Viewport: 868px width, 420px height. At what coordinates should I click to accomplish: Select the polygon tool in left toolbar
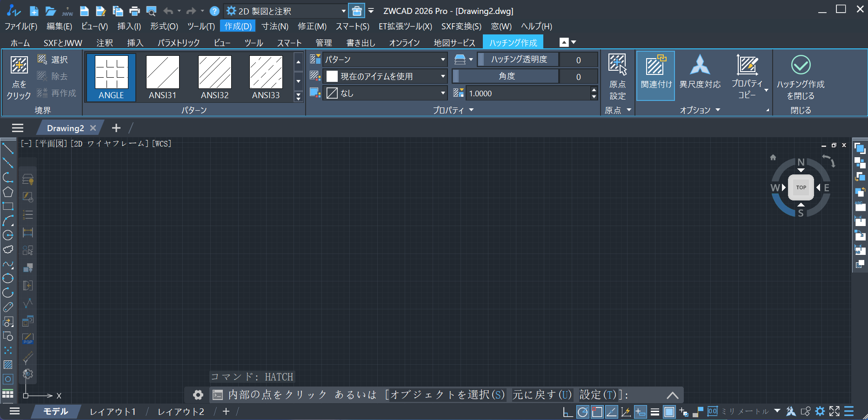[8, 192]
